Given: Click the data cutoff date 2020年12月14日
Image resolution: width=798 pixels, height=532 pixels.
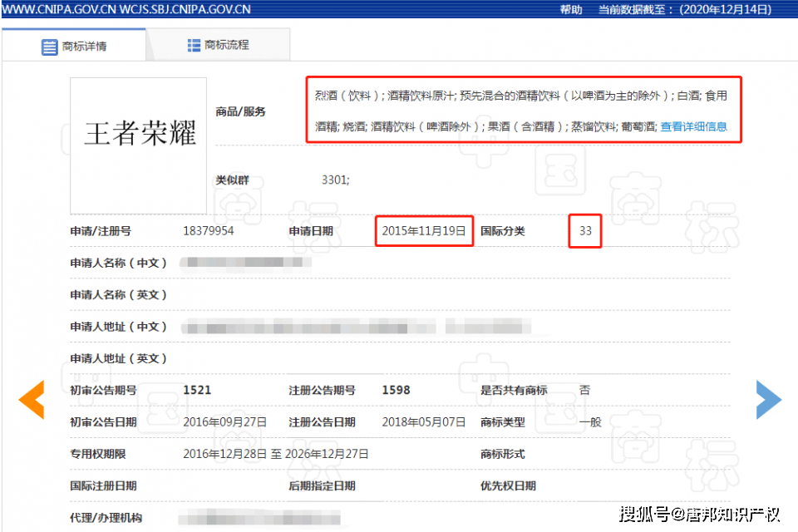Looking at the screenshot, I should pos(726,9).
